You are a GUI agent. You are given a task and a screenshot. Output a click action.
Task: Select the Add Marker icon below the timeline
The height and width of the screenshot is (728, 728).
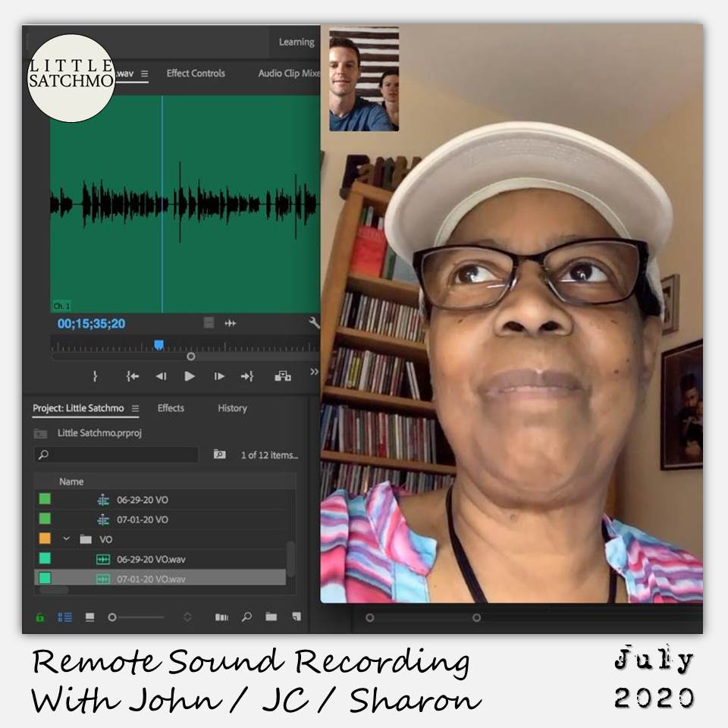[95, 376]
